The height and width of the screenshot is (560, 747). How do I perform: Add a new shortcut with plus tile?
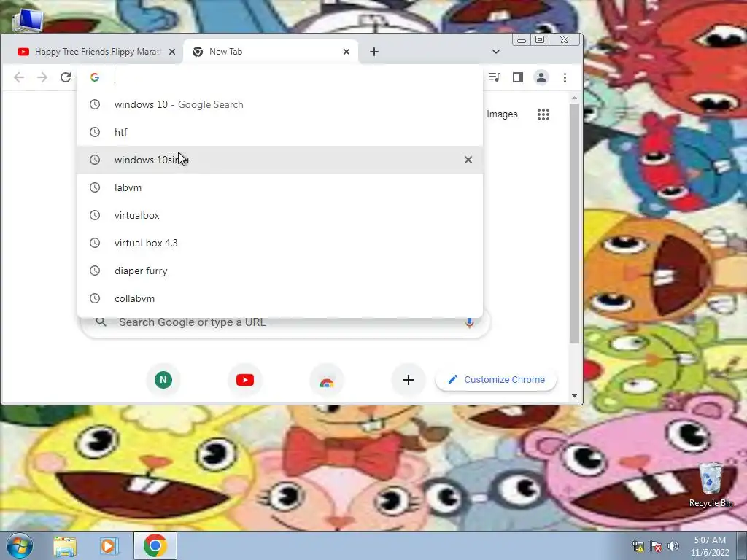click(x=409, y=379)
